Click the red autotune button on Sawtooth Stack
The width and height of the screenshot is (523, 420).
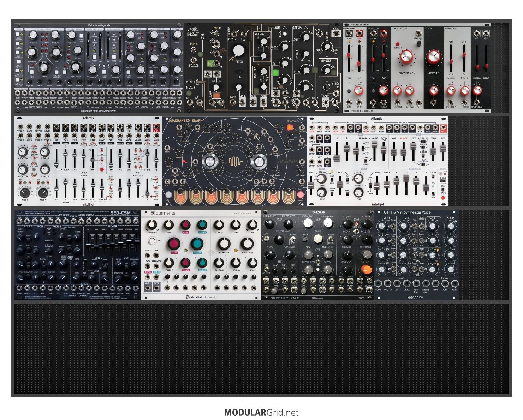tap(398, 44)
